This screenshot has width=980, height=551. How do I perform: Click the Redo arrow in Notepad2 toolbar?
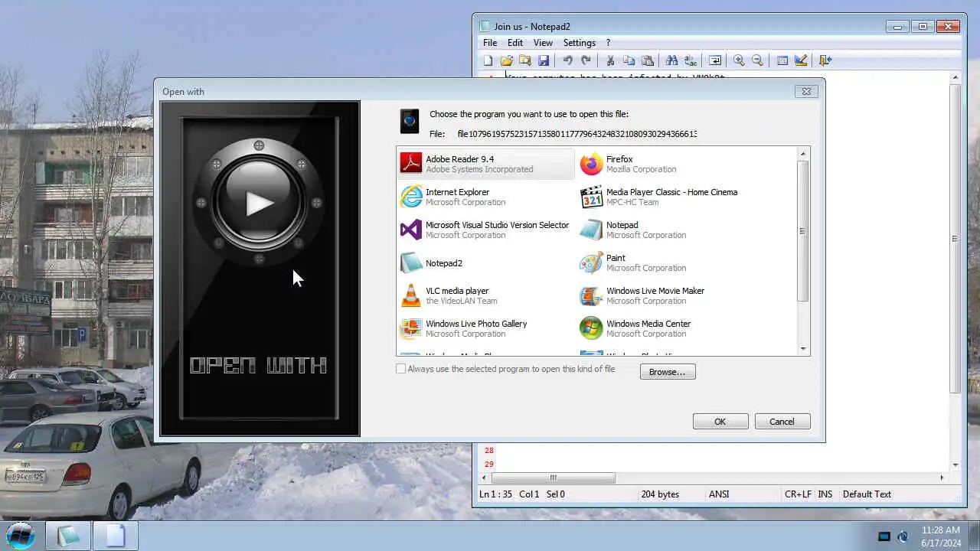pyautogui.click(x=586, y=60)
